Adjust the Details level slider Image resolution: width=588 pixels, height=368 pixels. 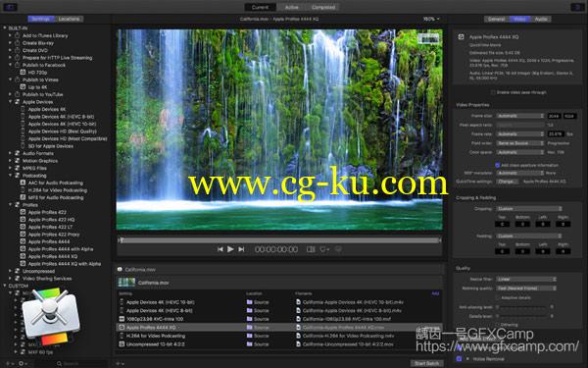521,316
